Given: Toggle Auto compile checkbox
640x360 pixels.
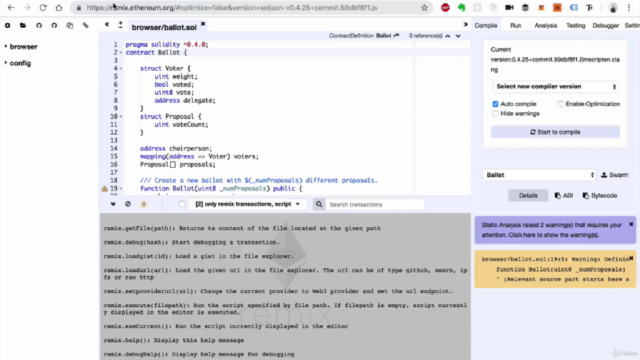Looking at the screenshot, I should 495,104.
